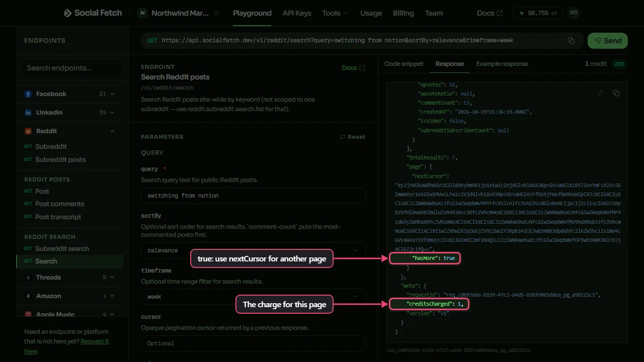Expand the Tools menu
Screen dimensions: 644x362
pos(335,13)
